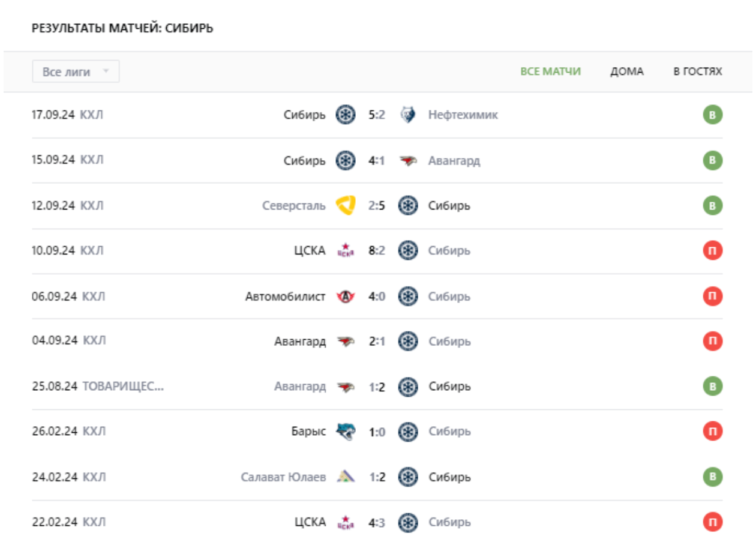The width and height of the screenshot is (756, 557).
Task: Click red П badge for Автомобилист match
Action: point(712,297)
